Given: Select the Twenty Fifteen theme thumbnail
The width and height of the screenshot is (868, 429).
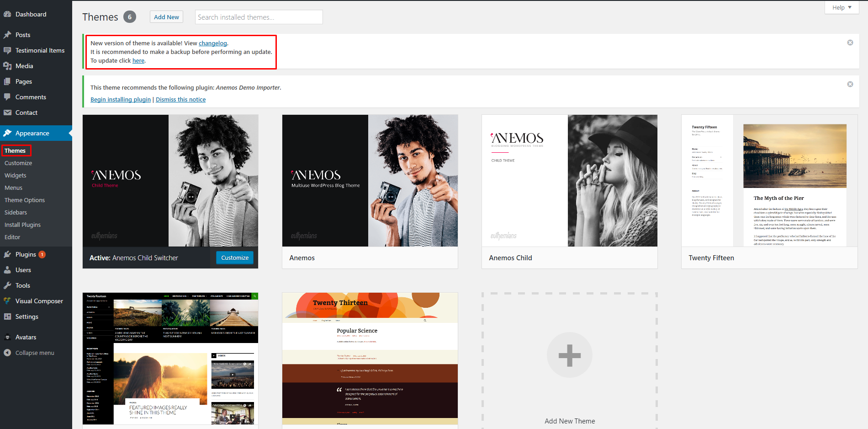Looking at the screenshot, I should pyautogui.click(x=769, y=181).
